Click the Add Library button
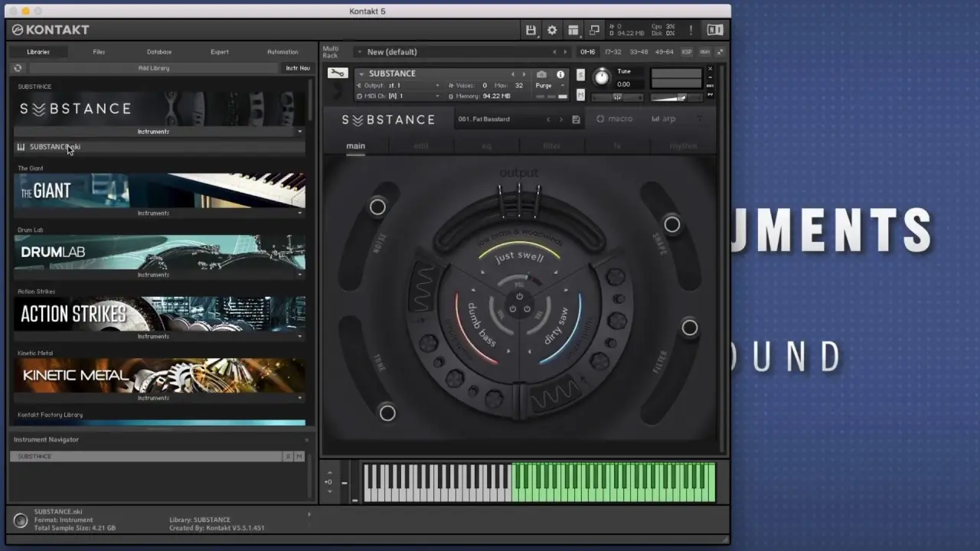The height and width of the screenshot is (551, 980). [154, 68]
